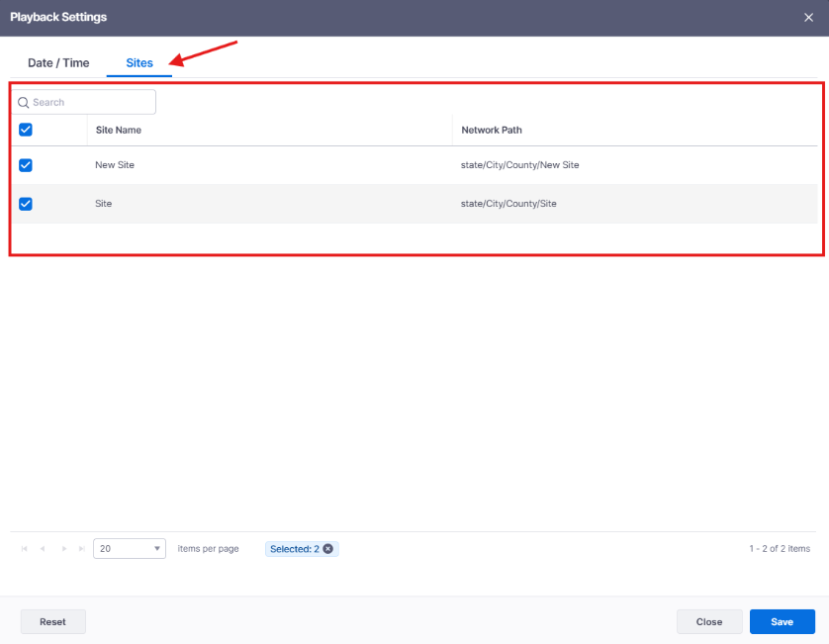Sort by the Site Name column header
Image resolution: width=829 pixels, height=644 pixels.
pyautogui.click(x=119, y=130)
